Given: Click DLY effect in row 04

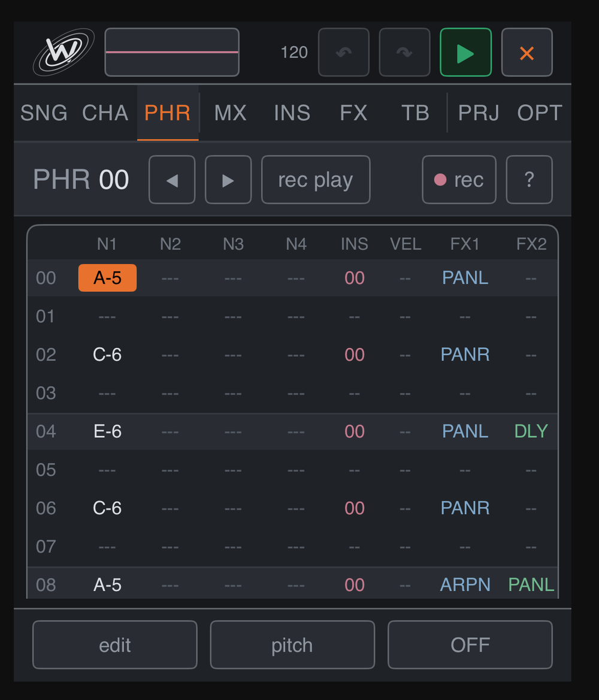Looking at the screenshot, I should point(531,431).
